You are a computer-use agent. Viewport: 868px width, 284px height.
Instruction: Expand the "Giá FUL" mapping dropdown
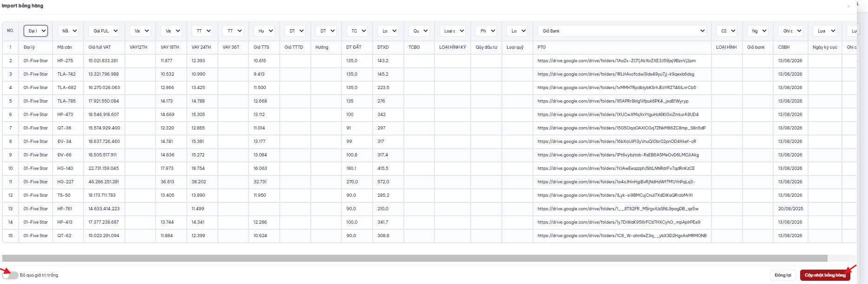[x=104, y=31]
